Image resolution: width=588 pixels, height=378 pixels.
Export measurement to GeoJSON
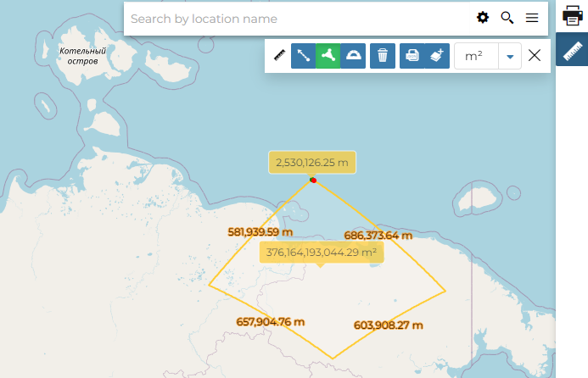pos(412,56)
